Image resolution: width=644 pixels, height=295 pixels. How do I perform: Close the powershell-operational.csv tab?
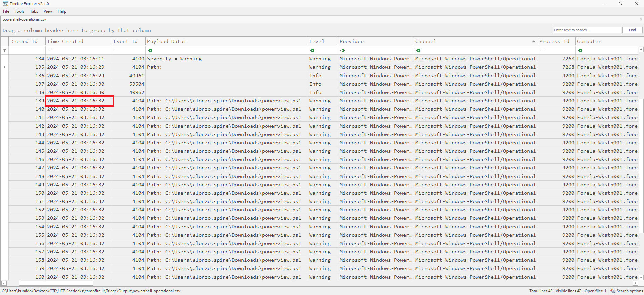pyautogui.click(x=641, y=19)
